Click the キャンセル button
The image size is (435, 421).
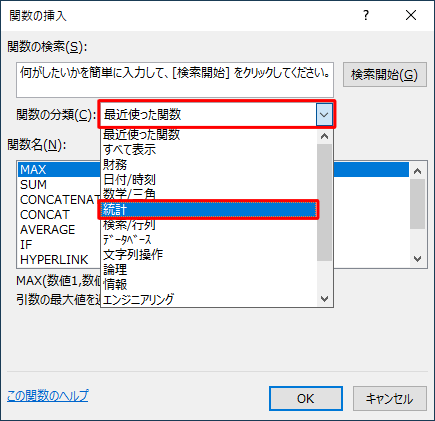tap(390, 399)
